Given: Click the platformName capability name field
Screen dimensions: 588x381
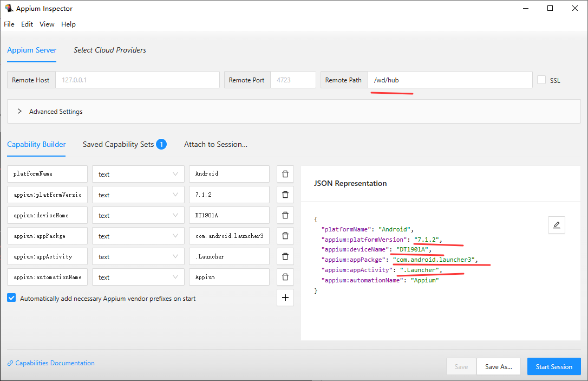Looking at the screenshot, I should pyautogui.click(x=47, y=174).
